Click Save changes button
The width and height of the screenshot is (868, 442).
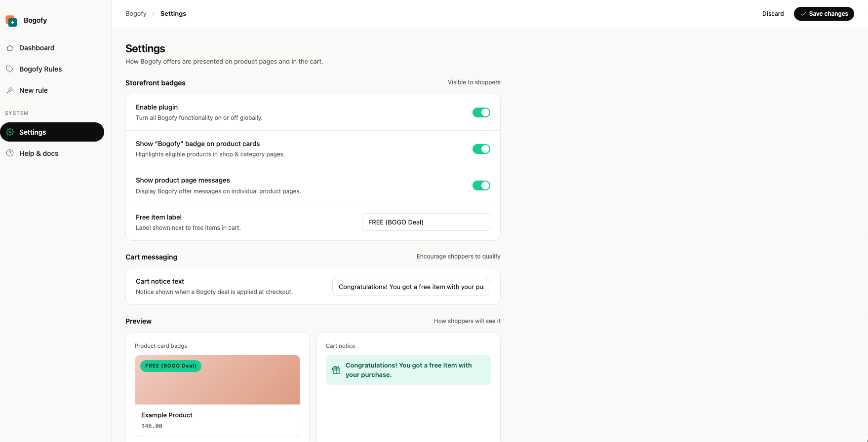coord(824,14)
